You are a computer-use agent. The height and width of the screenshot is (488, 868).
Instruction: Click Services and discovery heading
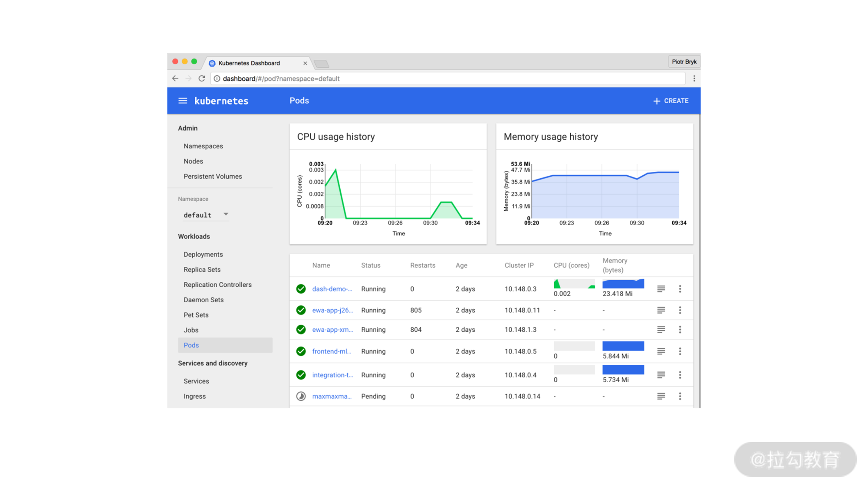213,364
